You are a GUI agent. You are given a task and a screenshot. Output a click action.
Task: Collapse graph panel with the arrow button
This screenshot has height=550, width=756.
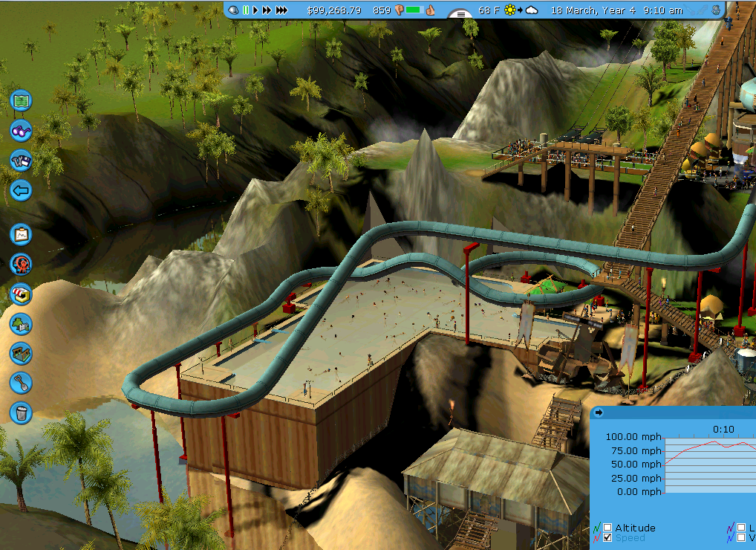click(x=599, y=412)
